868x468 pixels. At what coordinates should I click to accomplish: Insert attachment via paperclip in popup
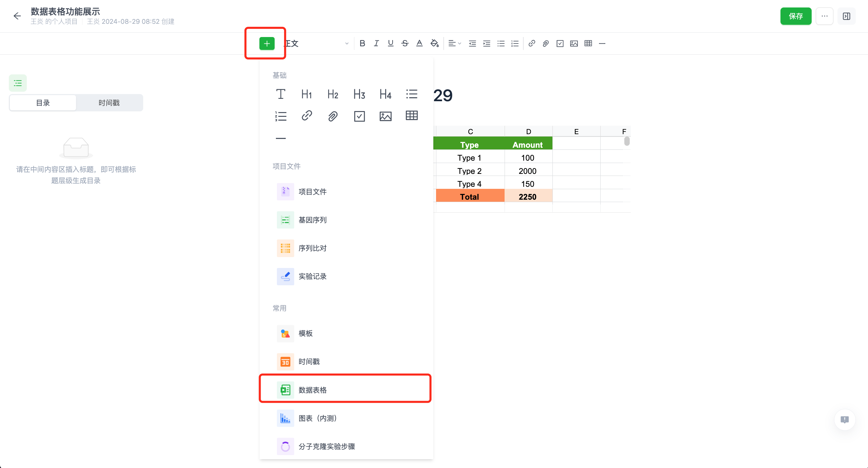click(333, 116)
